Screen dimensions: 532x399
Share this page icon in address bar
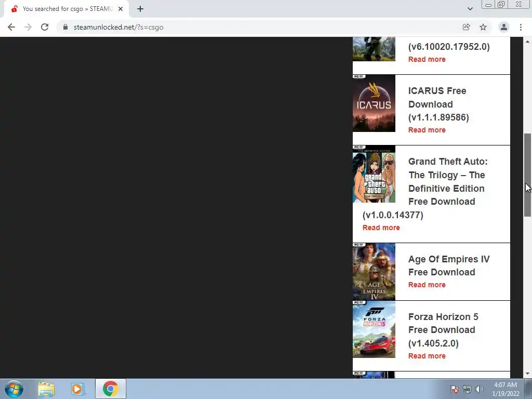point(467,27)
